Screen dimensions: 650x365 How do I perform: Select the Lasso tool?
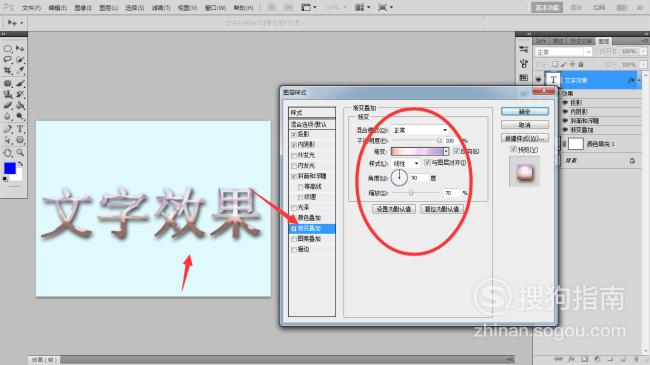[7, 60]
